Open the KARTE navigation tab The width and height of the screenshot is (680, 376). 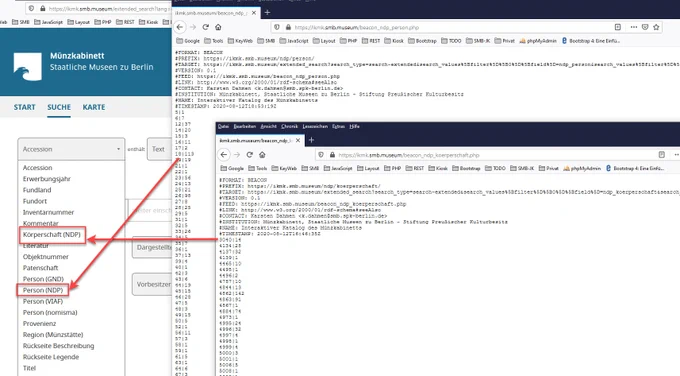point(94,107)
